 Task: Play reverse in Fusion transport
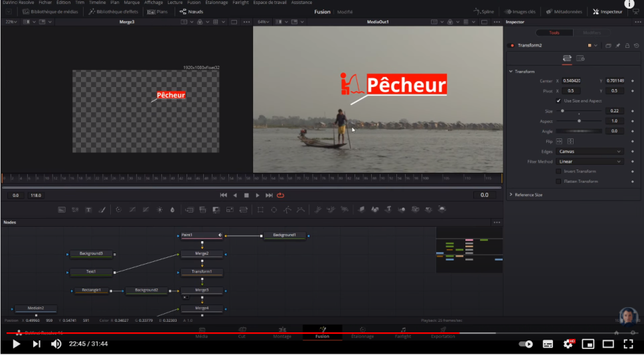click(x=235, y=195)
